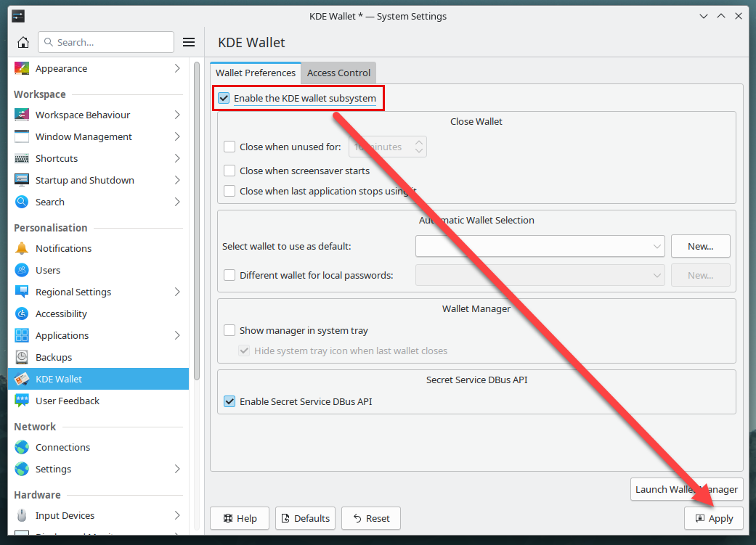Check Show manager in system tray
The height and width of the screenshot is (545, 756).
(x=229, y=331)
